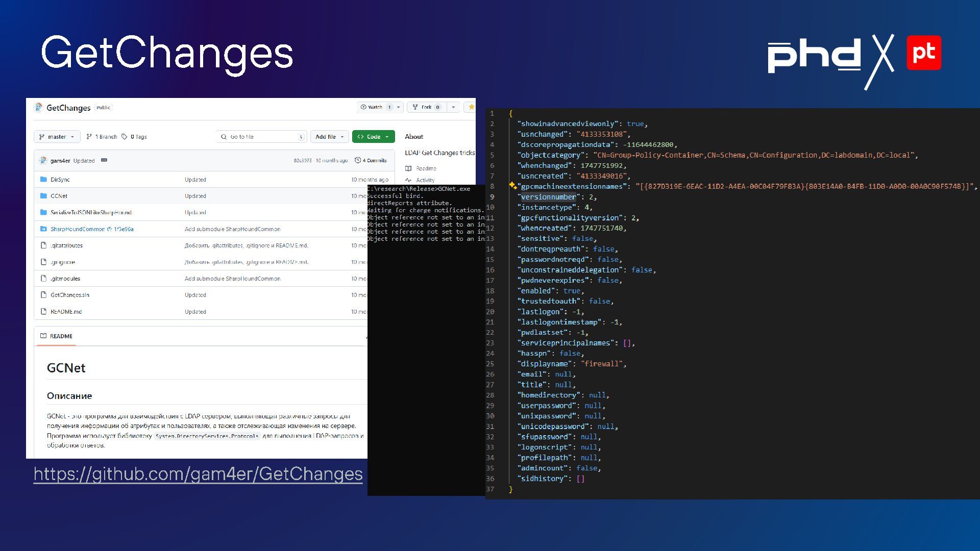Open the DirSync folder icon
Screen dimensions: 980x551
43,180
